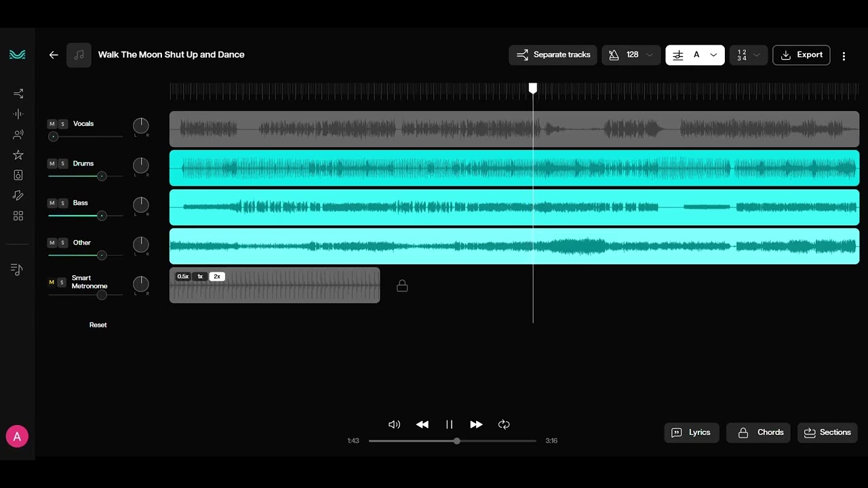This screenshot has width=868, height=488.
Task: Click Separate tracks button
Action: pos(553,55)
